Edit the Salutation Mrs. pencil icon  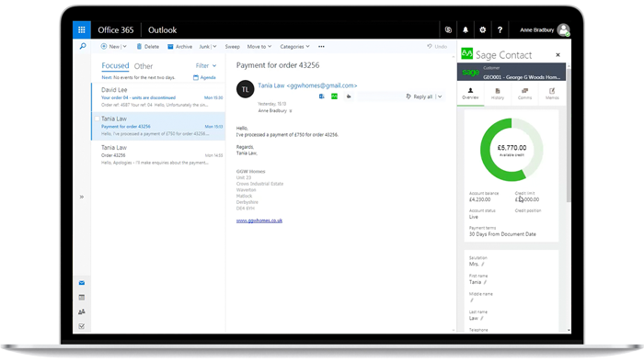[x=483, y=265]
